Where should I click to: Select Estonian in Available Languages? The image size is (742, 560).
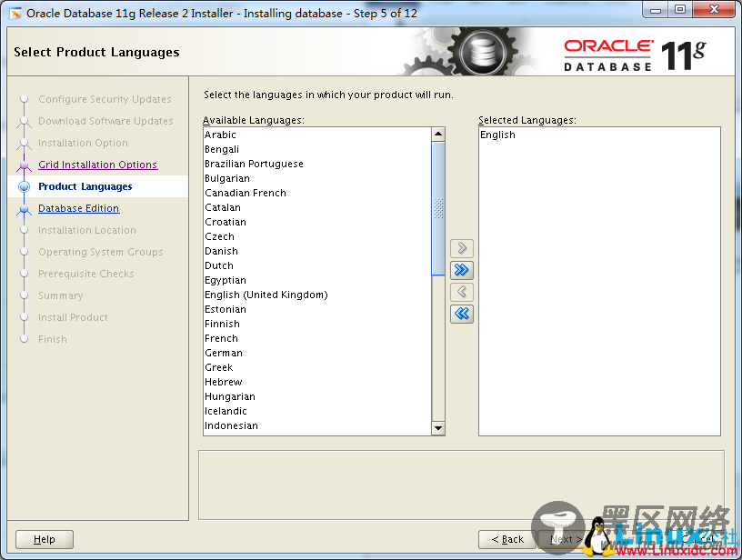click(317, 309)
